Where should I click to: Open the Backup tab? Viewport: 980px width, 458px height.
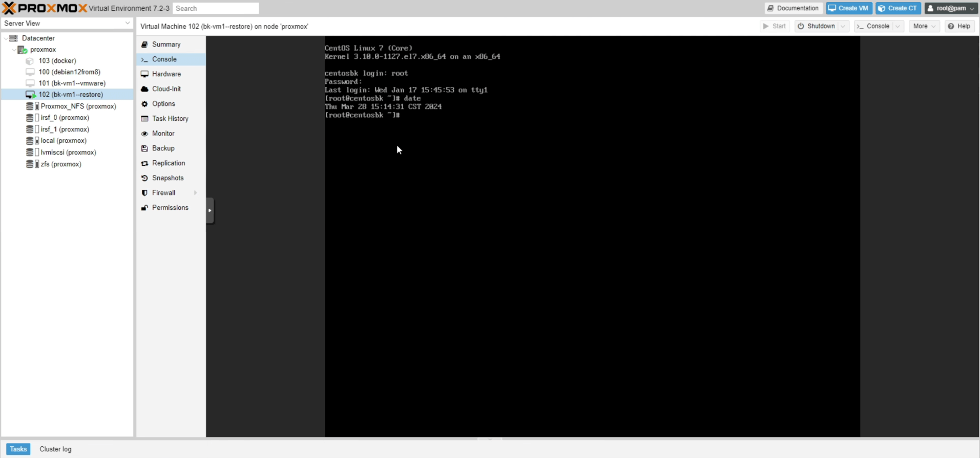pyautogui.click(x=171, y=148)
